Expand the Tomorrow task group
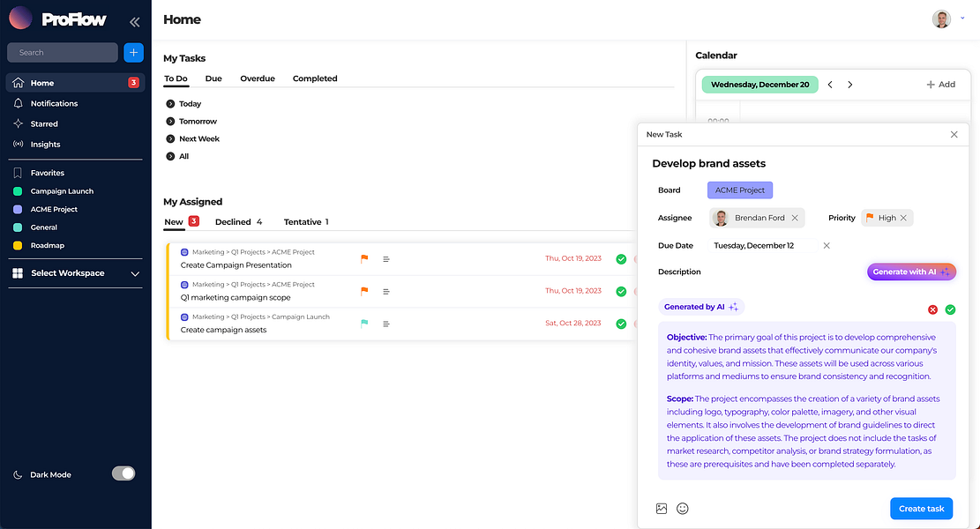Screen dimensions: 980x529 tap(170, 122)
